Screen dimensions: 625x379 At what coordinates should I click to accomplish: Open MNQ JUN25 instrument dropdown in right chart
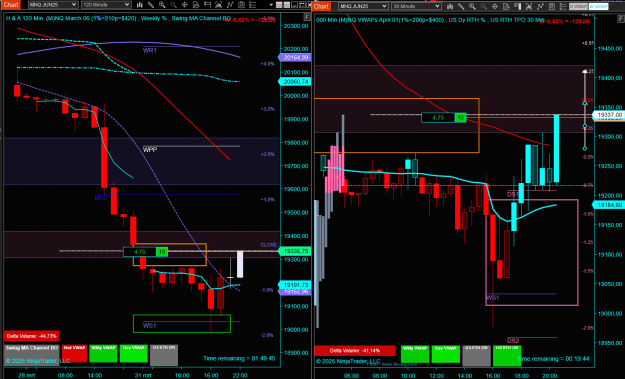tap(363, 6)
